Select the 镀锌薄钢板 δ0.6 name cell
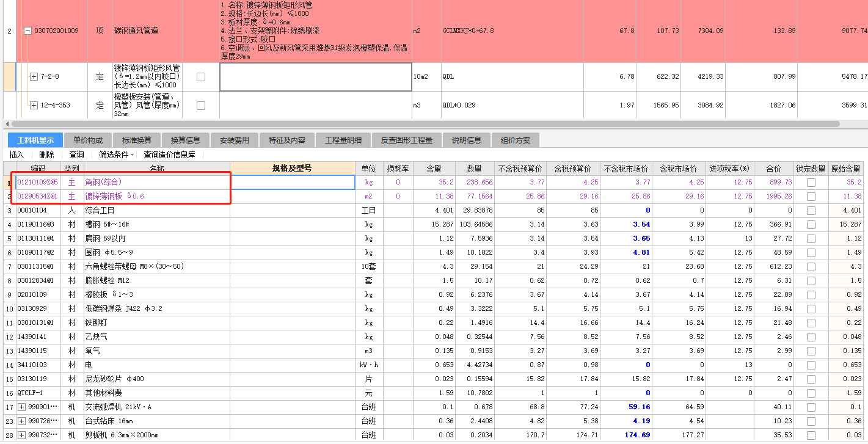This screenshot has height=444, width=868. point(157,196)
